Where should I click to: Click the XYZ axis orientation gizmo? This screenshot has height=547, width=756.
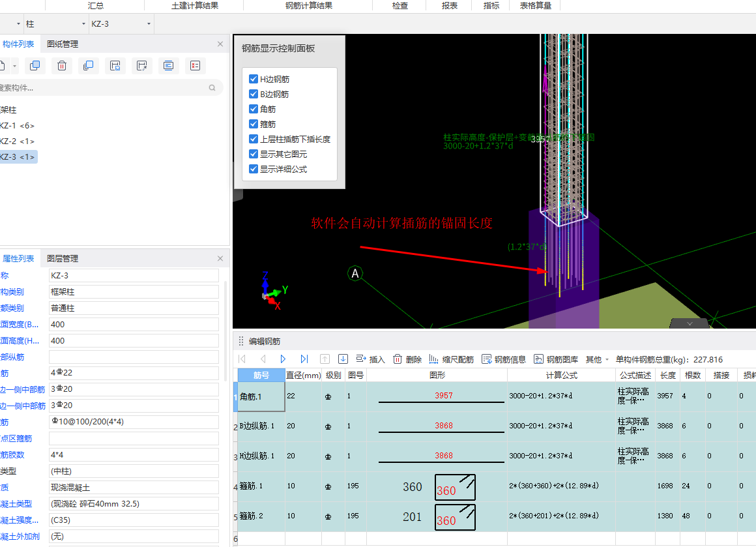(x=274, y=291)
